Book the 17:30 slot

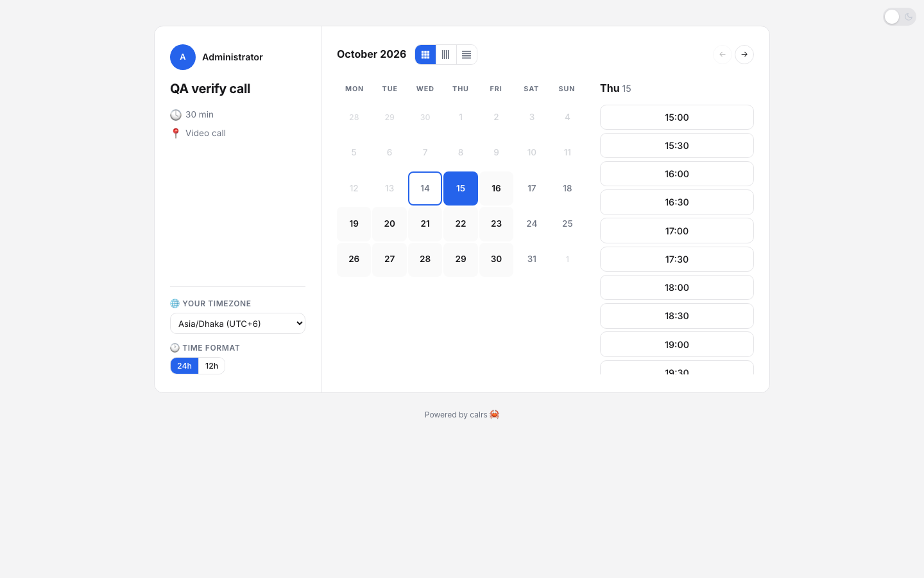pyautogui.click(x=677, y=259)
